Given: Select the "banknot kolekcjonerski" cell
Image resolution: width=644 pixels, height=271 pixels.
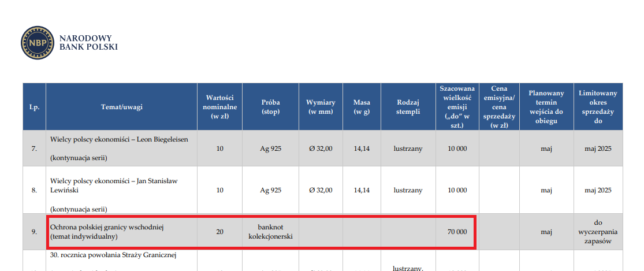Looking at the screenshot, I should (270, 232).
